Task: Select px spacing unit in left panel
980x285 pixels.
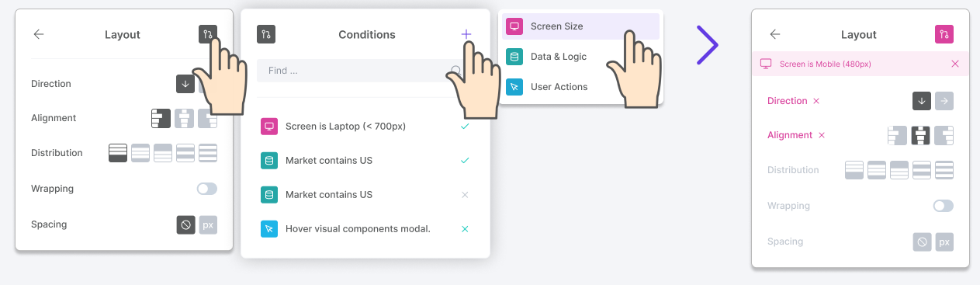Action: (208, 224)
